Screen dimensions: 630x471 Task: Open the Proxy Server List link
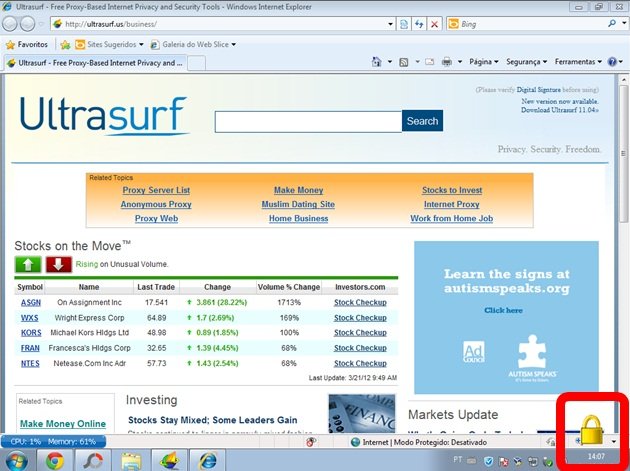156,190
